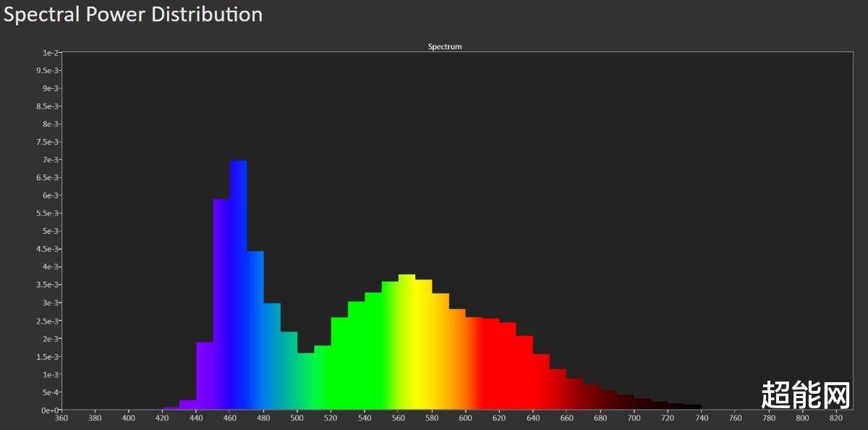Select the "1.5e-3" y-axis label
Screen dimensions: 868x430
(47, 357)
